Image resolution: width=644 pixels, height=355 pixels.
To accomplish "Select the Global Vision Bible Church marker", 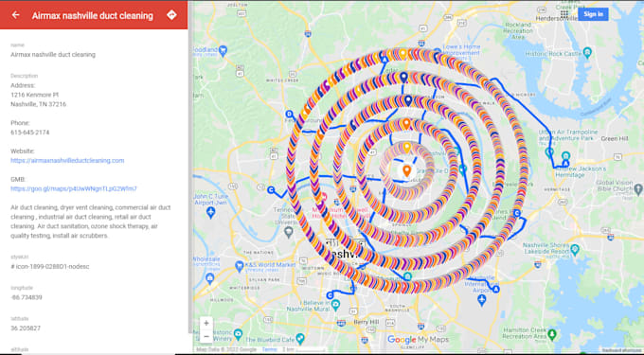I will (637, 189).
